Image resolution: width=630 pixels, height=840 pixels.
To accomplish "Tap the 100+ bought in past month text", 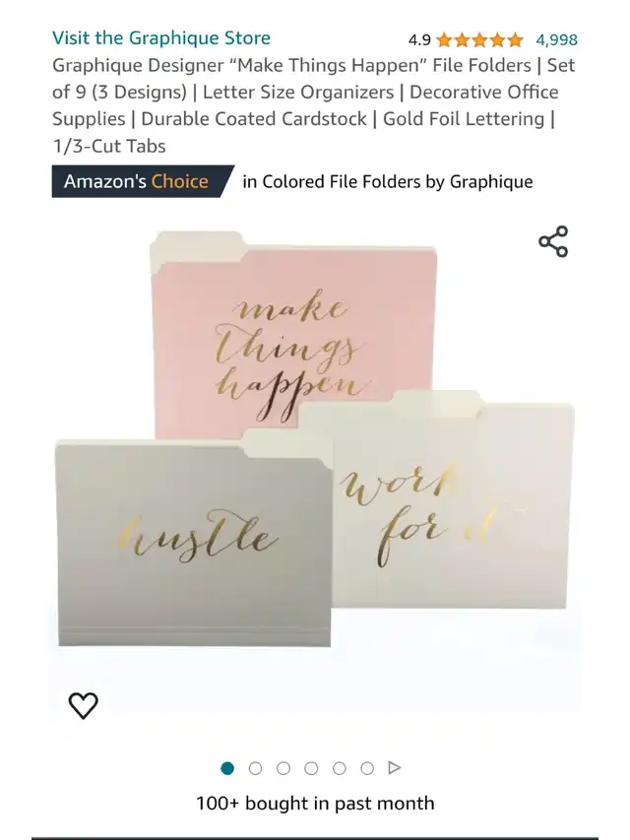I will click(x=315, y=803).
